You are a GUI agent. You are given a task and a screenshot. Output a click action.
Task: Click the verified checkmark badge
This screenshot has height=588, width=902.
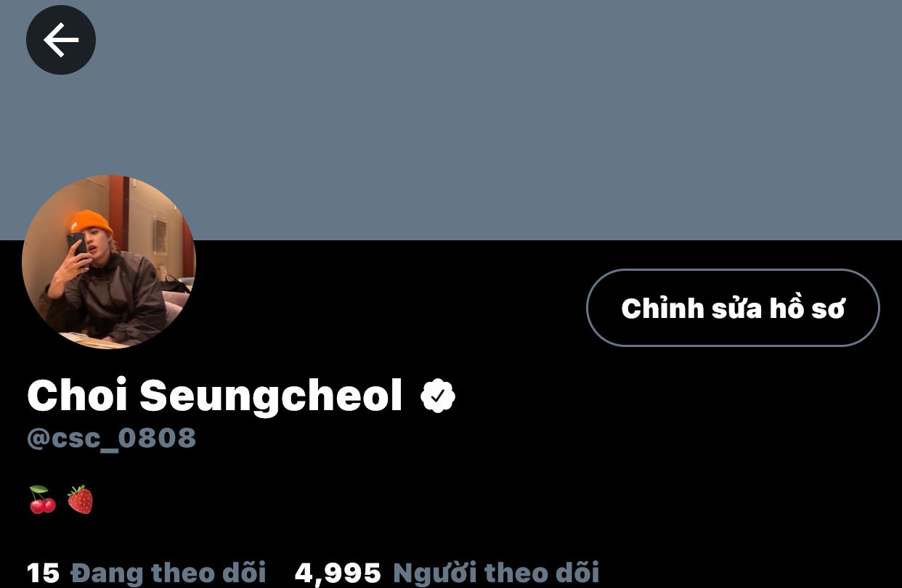(x=438, y=396)
